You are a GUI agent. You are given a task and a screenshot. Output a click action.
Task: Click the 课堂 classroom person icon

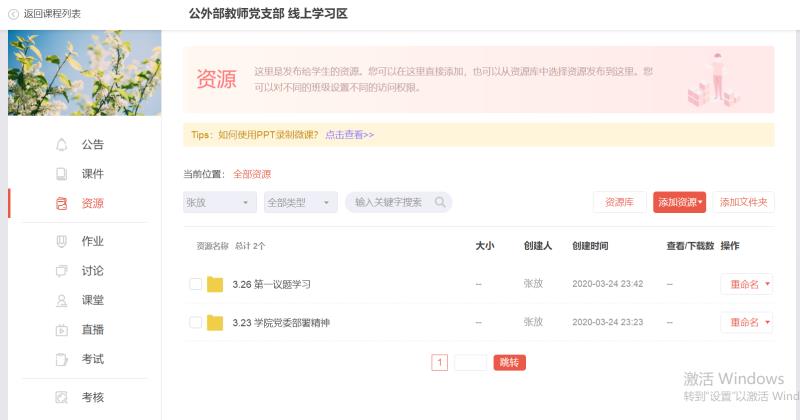point(62,300)
